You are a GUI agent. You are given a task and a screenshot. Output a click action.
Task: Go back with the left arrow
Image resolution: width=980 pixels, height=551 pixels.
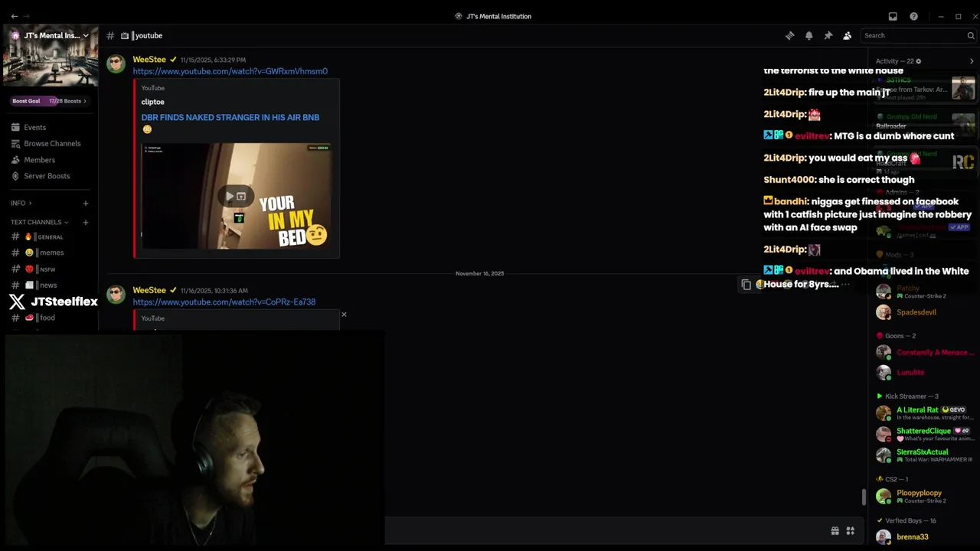pos(14,16)
